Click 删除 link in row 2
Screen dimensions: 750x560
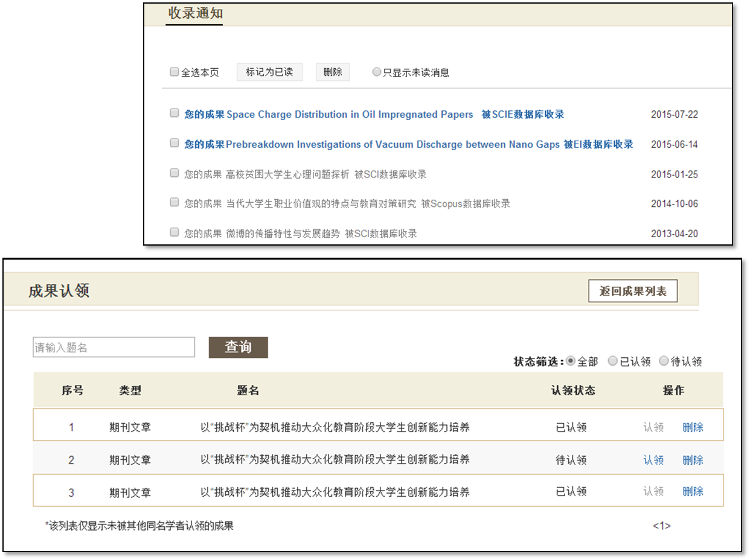click(x=693, y=460)
